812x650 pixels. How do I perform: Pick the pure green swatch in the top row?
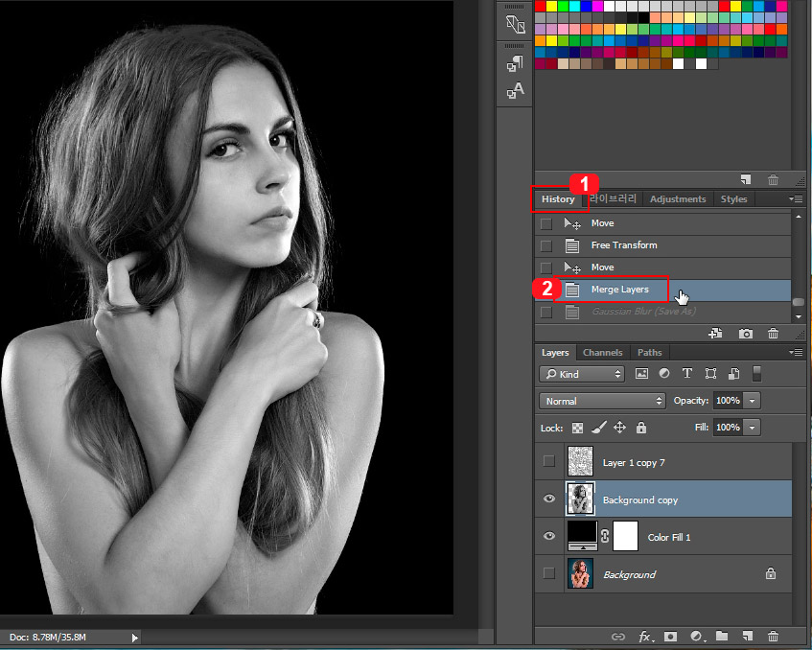point(563,6)
